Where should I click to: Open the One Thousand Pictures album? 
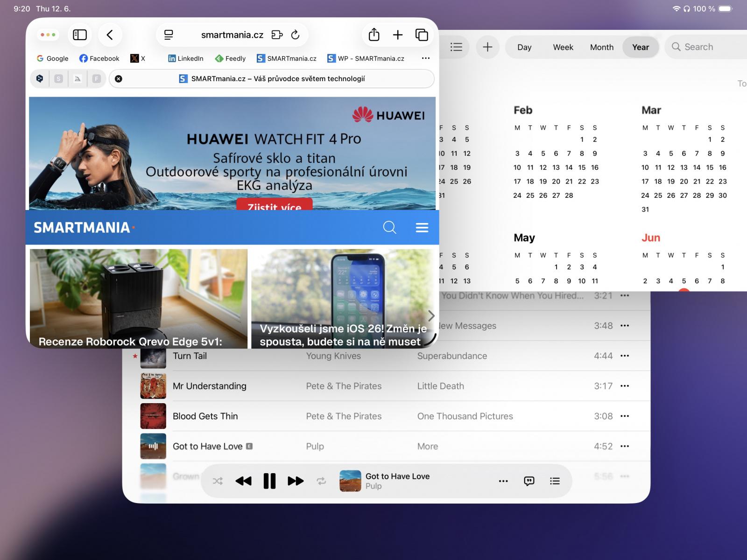[x=465, y=416]
